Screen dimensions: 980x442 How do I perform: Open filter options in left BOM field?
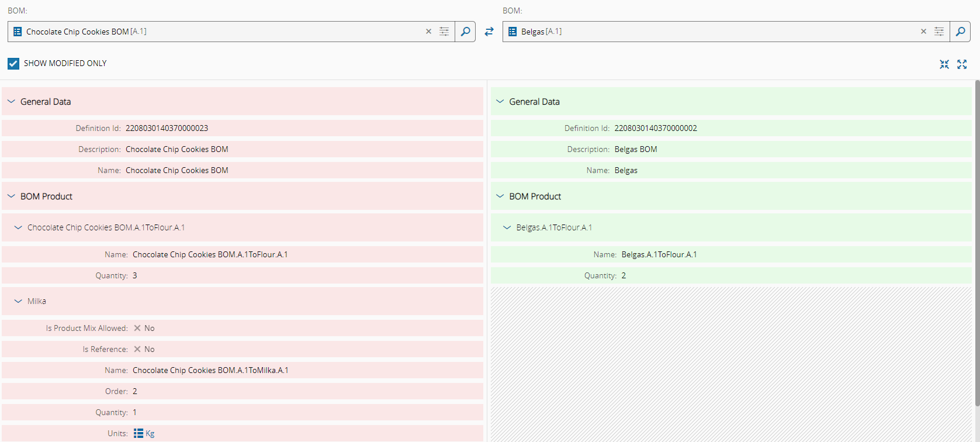(x=444, y=32)
